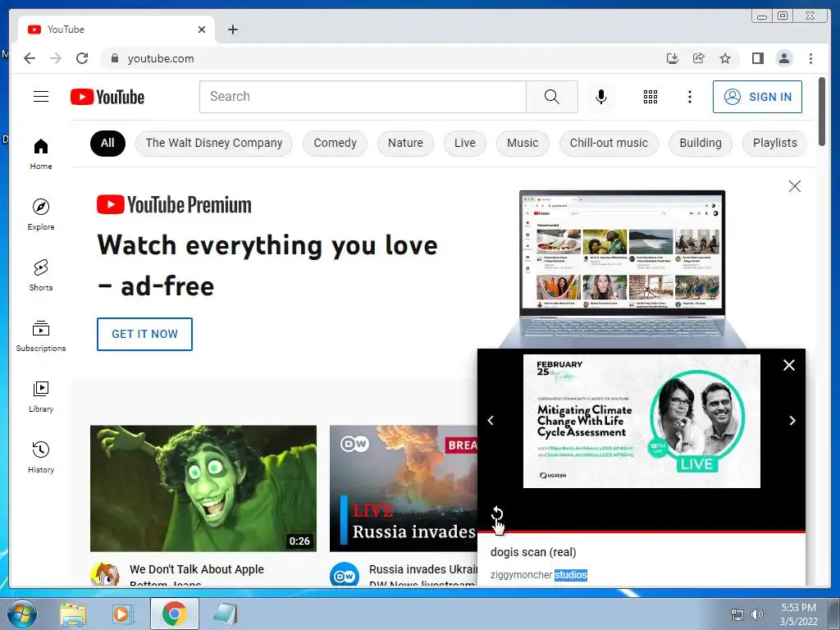Screen dimensions: 840x630
Task: Click the Chrome taskbar icon
Action: tap(174, 614)
